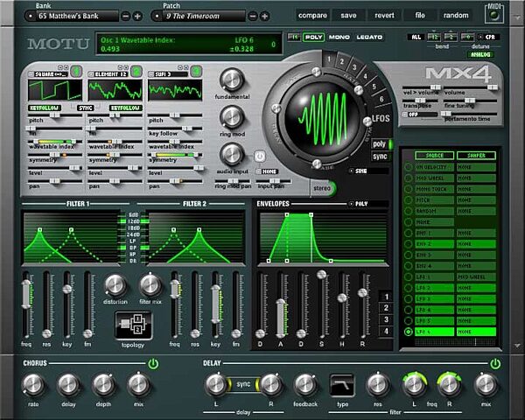Click the chorus rate knob
Screen dimensions: 525x420
[33, 385]
